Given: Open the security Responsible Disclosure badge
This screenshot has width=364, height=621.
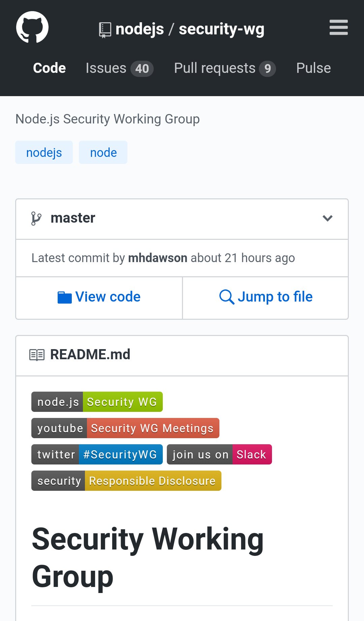Looking at the screenshot, I should [126, 481].
